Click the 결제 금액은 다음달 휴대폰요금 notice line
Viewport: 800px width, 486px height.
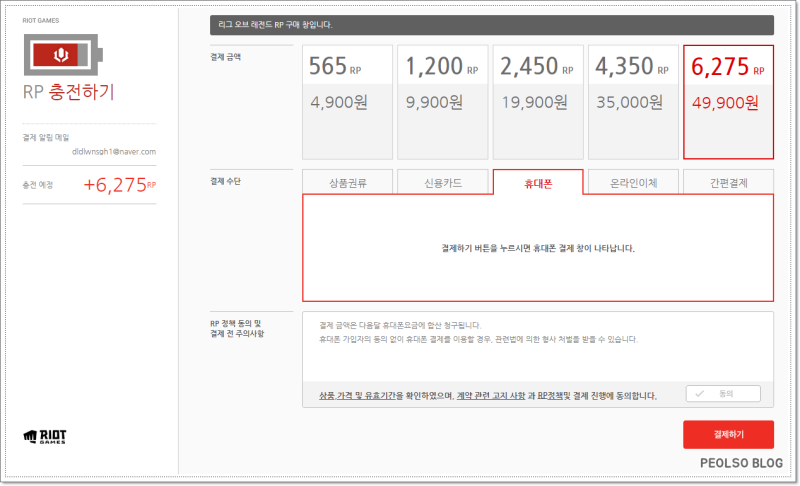400,325
